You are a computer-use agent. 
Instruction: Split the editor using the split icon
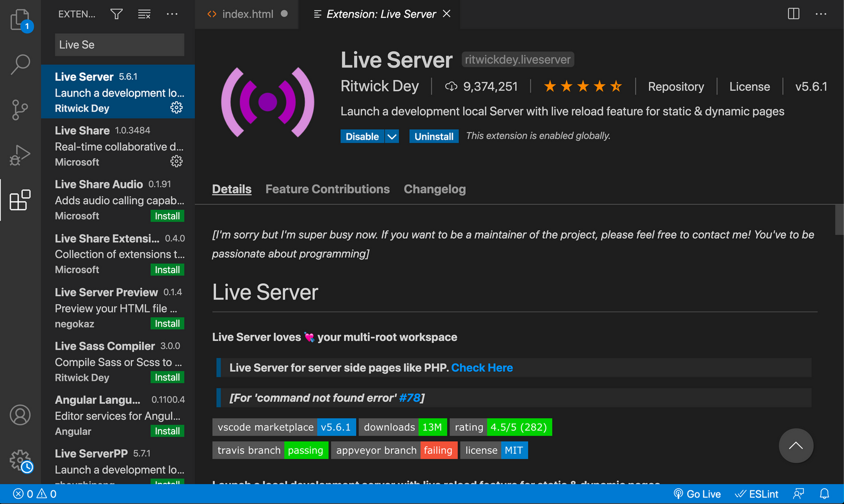(793, 14)
